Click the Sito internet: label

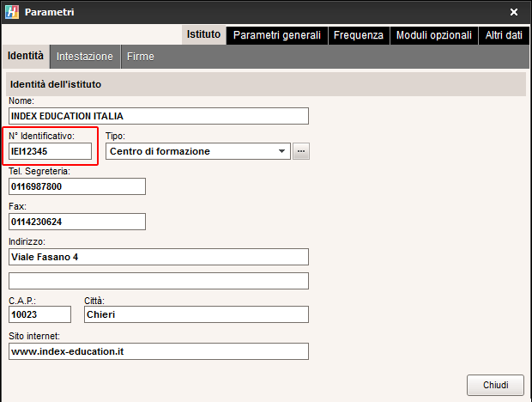coord(34,336)
